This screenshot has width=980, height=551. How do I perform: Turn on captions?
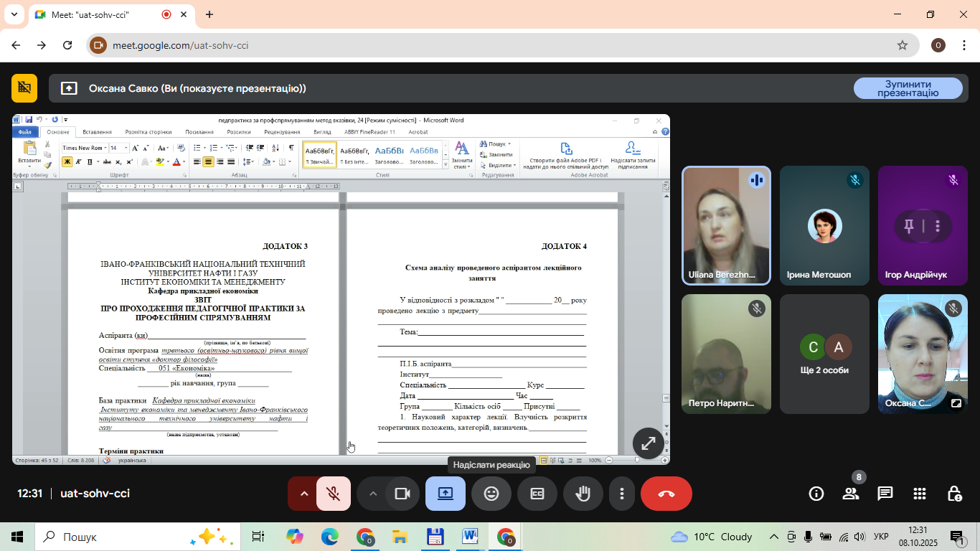(537, 494)
